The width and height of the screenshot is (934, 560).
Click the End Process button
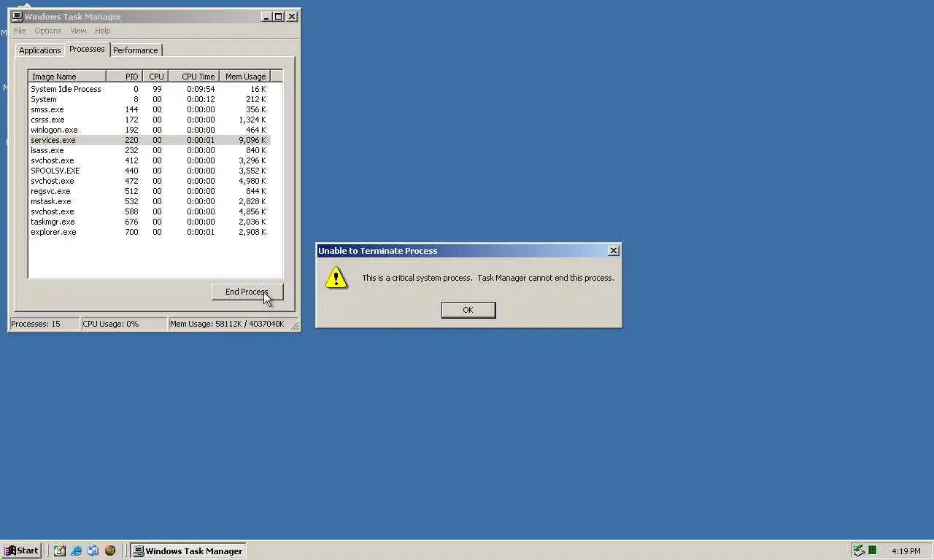tap(247, 292)
